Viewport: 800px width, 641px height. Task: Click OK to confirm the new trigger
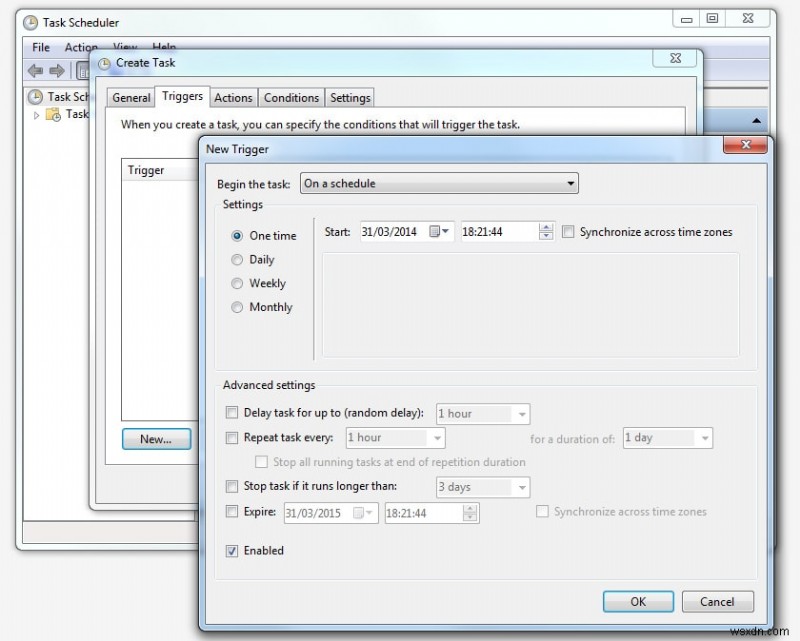[638, 602]
